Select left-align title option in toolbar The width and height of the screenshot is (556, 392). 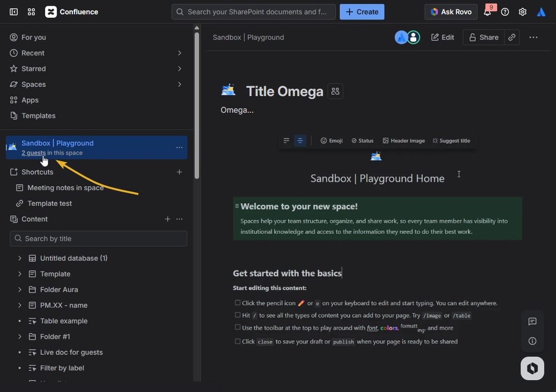287,141
